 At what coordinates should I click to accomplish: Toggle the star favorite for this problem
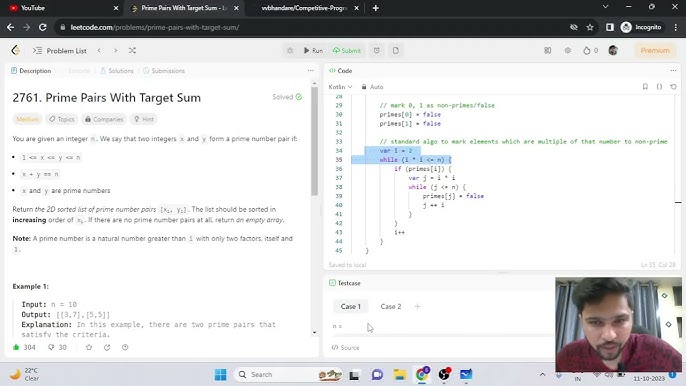coord(89,347)
